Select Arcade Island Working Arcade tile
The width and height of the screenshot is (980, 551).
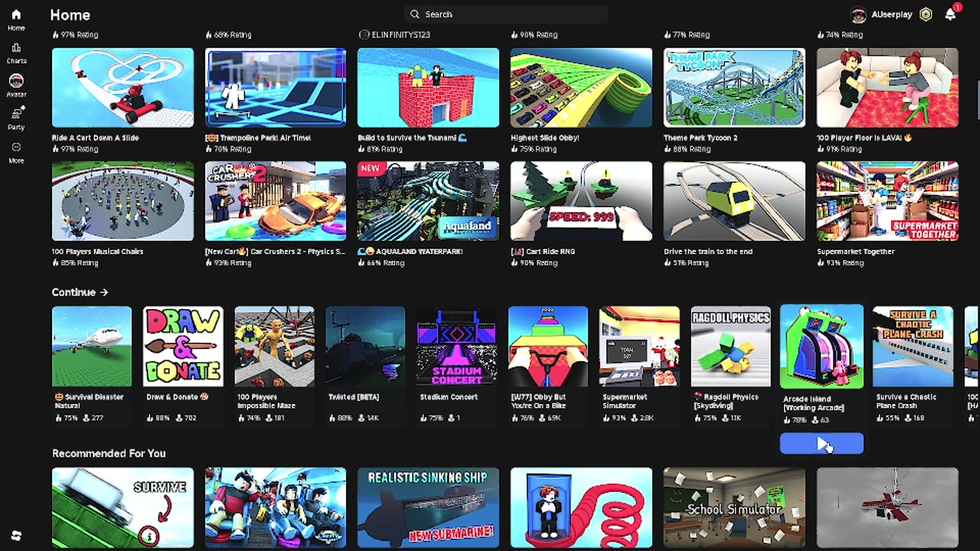pyautogui.click(x=822, y=347)
